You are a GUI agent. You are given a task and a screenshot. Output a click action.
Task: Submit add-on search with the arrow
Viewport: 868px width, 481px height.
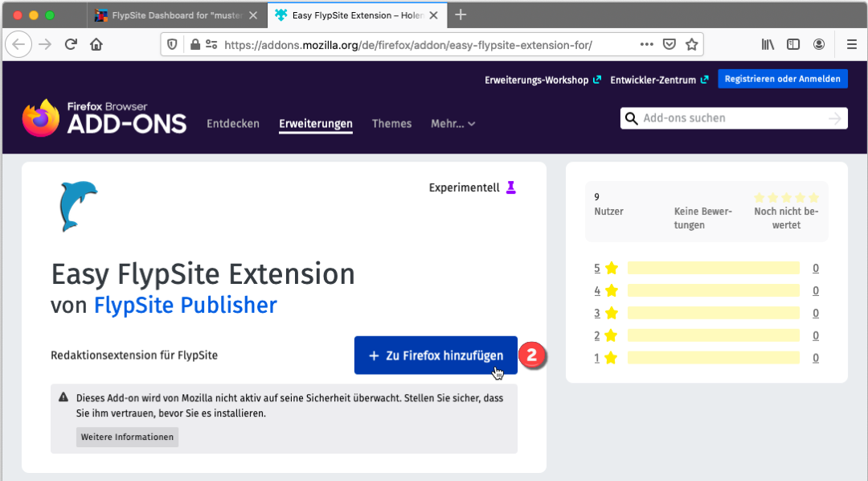835,118
